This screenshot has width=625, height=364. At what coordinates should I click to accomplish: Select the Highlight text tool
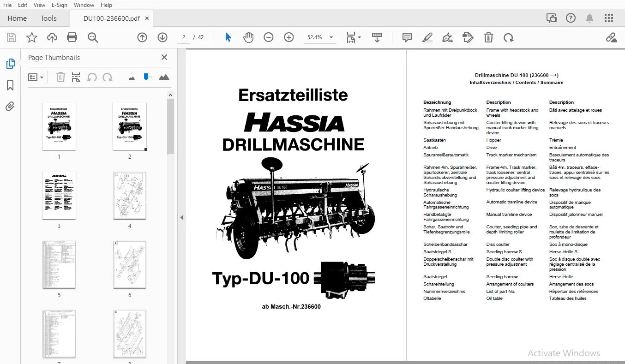point(427,37)
